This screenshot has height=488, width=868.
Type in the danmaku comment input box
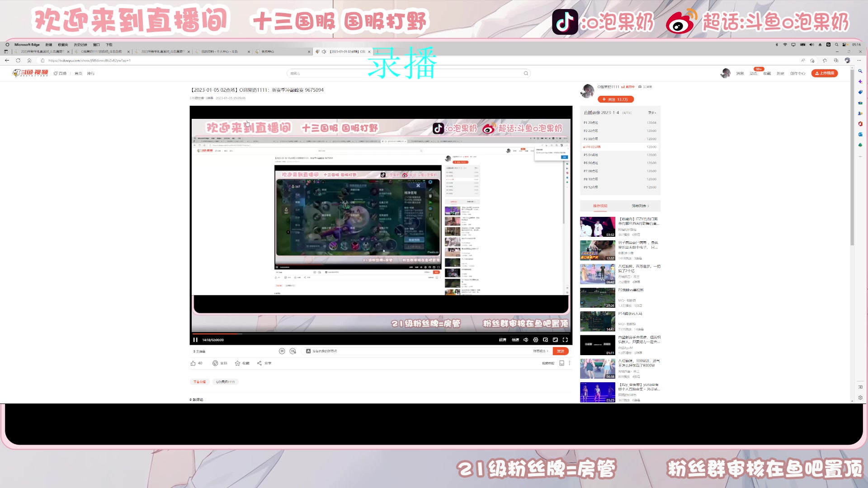pos(384,351)
